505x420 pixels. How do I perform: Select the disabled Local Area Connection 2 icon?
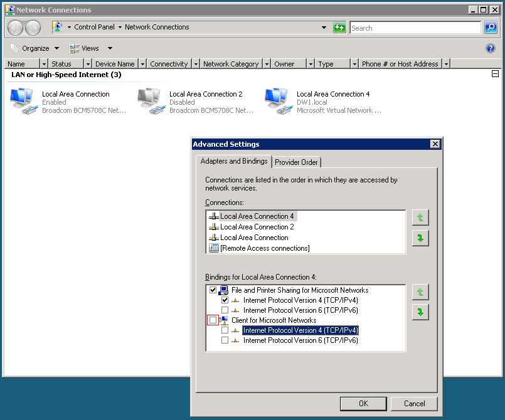pyautogui.click(x=151, y=101)
